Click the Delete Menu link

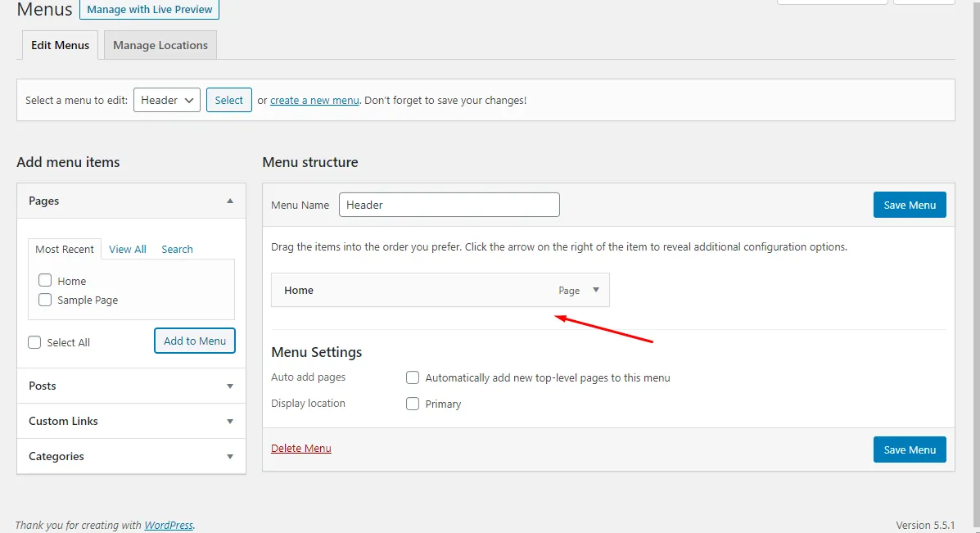pyautogui.click(x=301, y=448)
